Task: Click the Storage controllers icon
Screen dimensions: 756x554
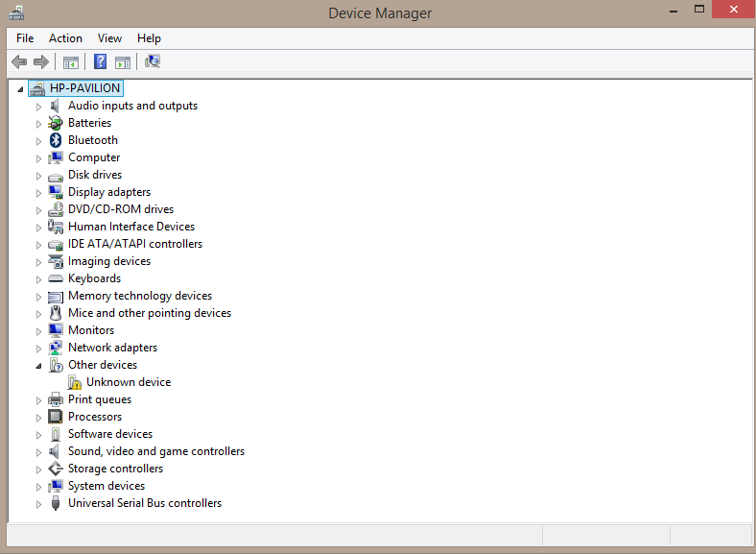Action: pos(56,469)
